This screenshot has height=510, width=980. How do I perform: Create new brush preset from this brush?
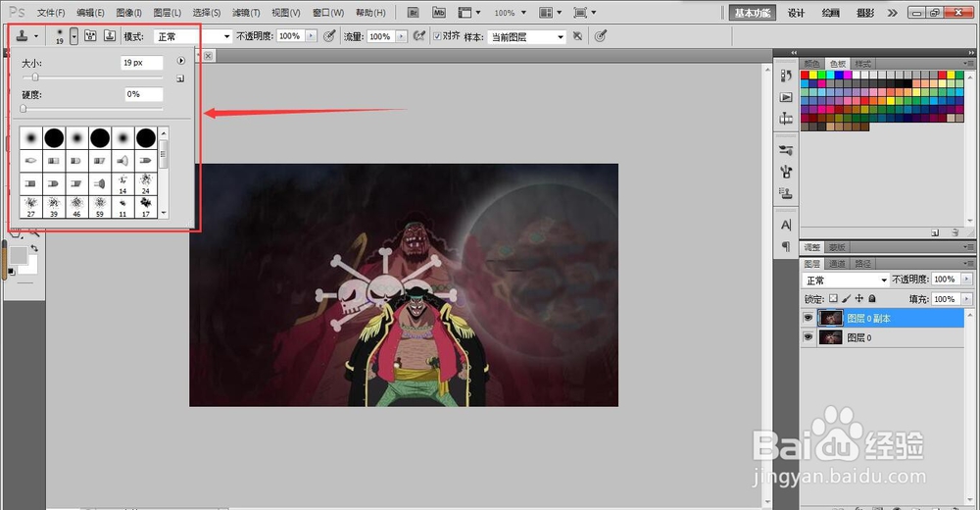coord(180,78)
